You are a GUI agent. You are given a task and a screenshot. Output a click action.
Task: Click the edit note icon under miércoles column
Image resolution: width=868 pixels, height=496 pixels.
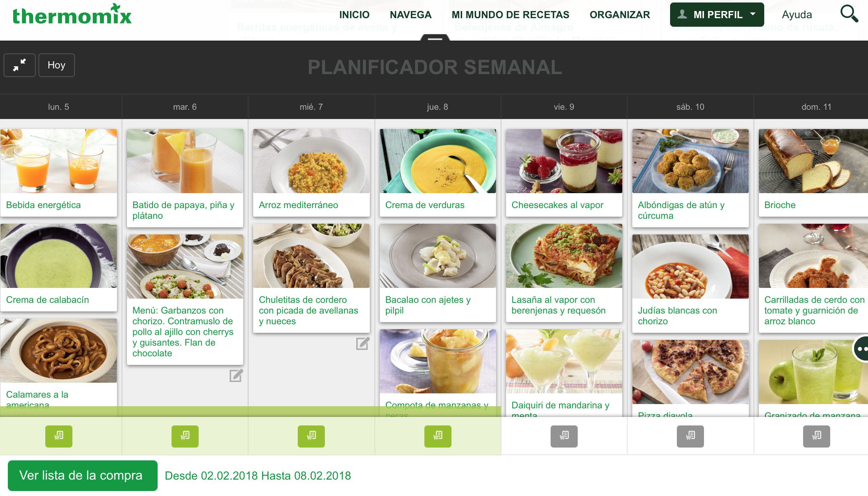[362, 343]
